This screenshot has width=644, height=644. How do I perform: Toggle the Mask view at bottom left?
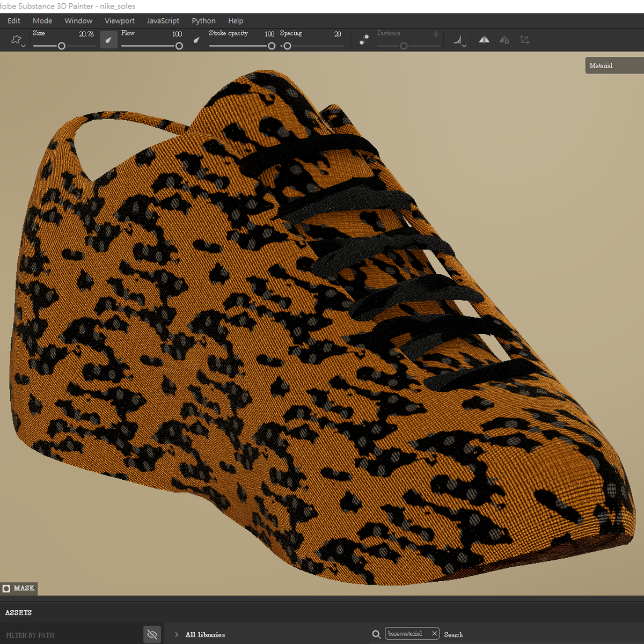19,588
